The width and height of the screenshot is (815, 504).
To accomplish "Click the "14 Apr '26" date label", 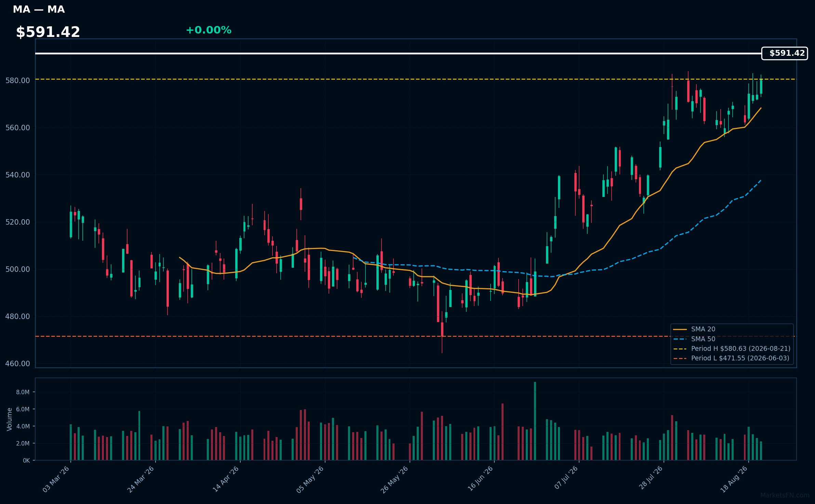I will coord(226,479).
